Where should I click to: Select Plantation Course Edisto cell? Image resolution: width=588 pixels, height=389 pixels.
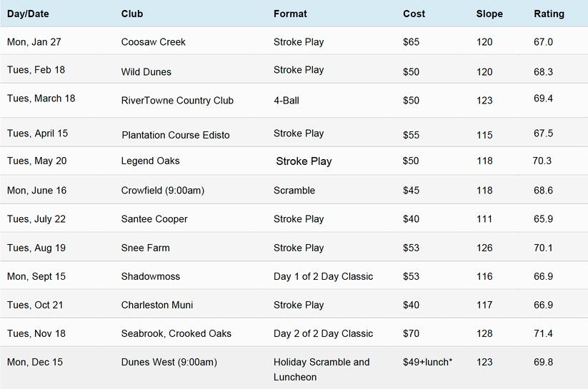[x=176, y=135]
